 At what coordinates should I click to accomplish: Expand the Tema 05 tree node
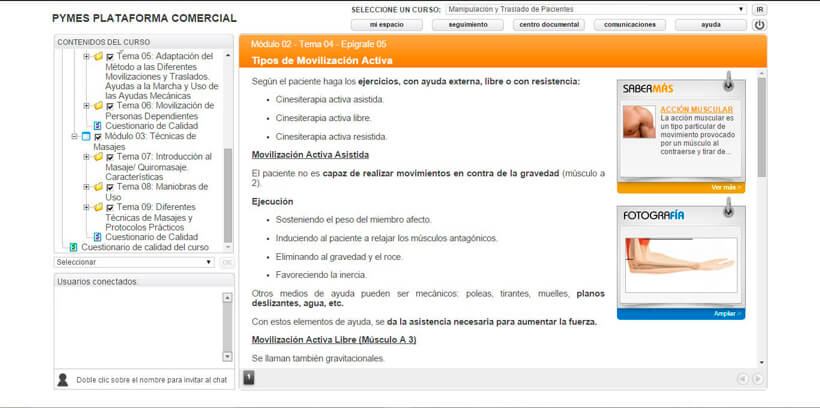tap(87, 56)
